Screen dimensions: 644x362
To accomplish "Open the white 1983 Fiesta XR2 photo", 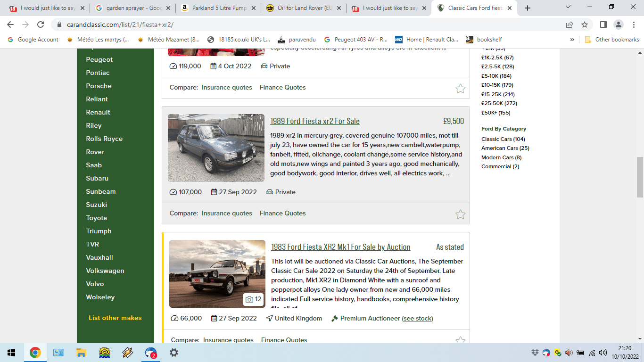I will [217, 274].
